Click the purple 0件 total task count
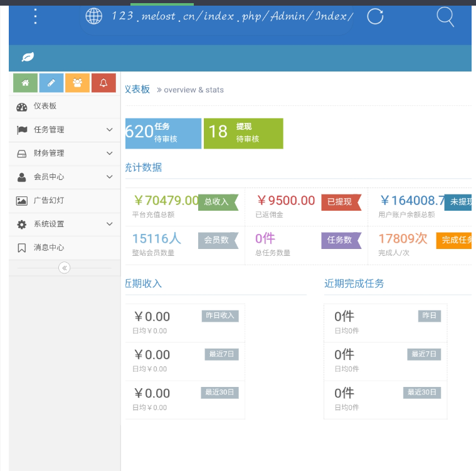The image size is (476, 471). click(x=265, y=238)
